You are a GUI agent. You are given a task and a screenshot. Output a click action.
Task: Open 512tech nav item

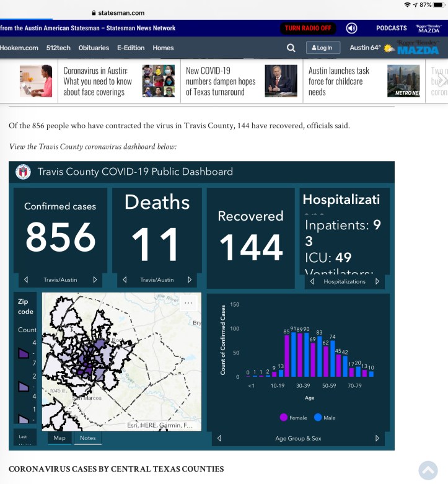[58, 48]
